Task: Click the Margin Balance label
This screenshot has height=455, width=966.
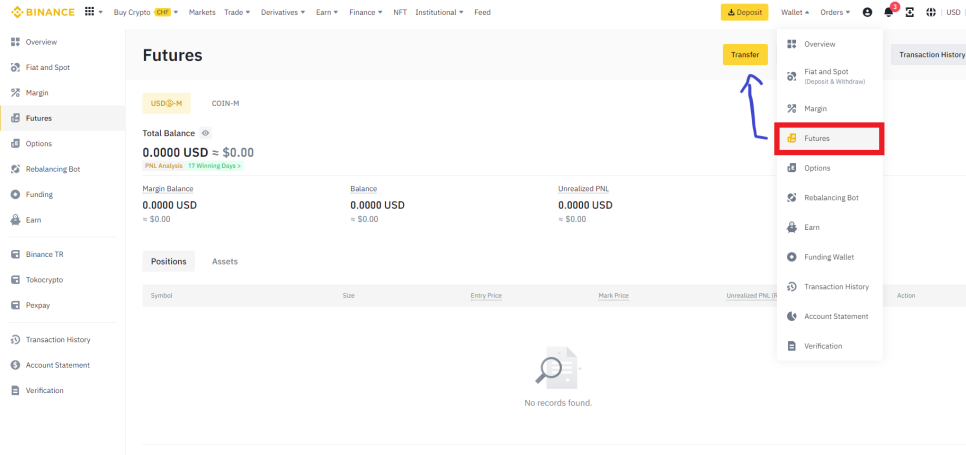Action: [168, 189]
